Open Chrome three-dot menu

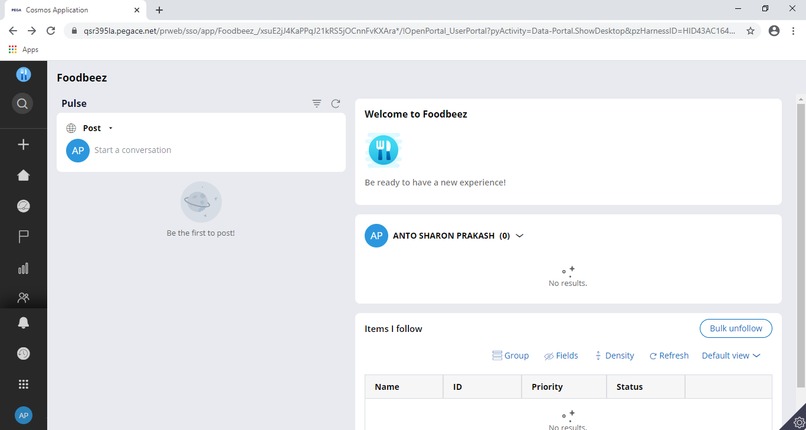[793, 31]
